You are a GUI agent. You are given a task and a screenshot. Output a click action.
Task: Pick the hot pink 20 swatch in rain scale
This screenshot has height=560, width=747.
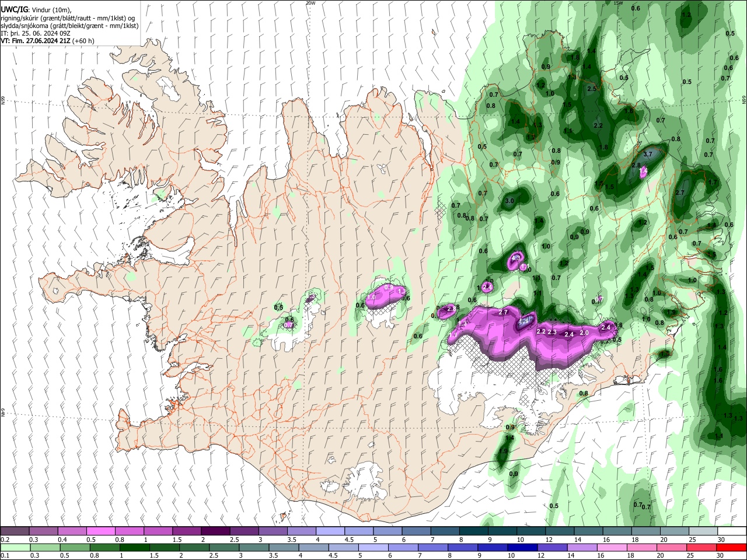pos(672,547)
